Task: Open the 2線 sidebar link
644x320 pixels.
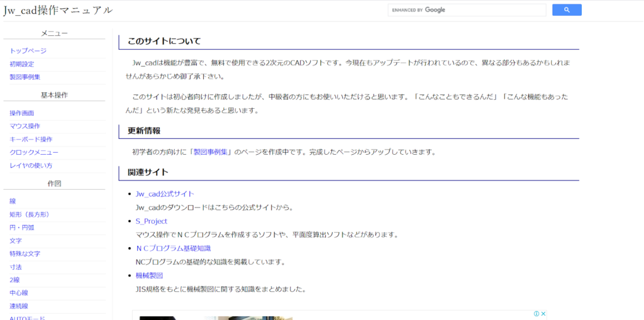Action: tap(15, 280)
